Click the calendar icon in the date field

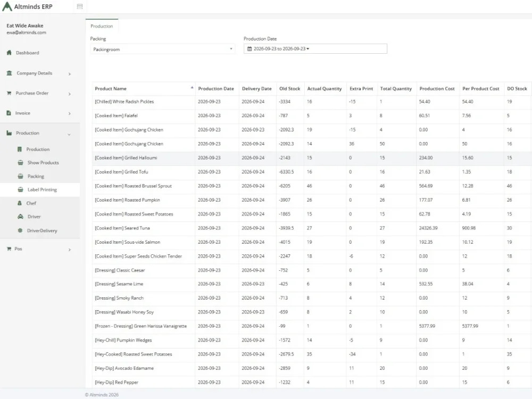(x=250, y=49)
